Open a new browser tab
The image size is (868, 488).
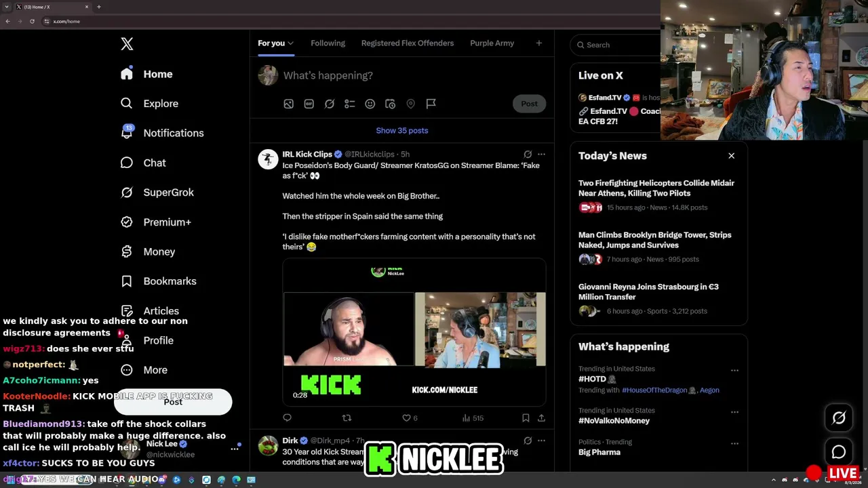click(99, 7)
